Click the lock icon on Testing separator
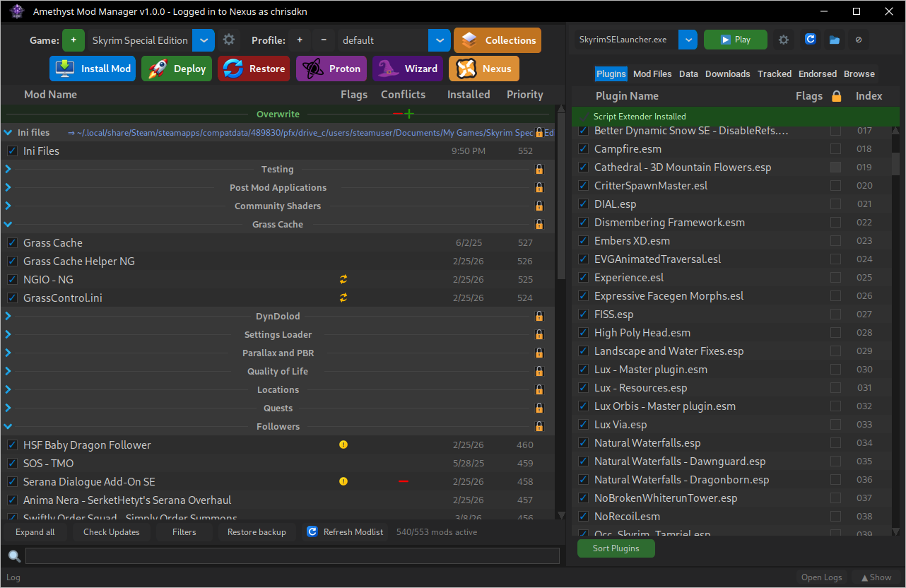 coord(539,169)
